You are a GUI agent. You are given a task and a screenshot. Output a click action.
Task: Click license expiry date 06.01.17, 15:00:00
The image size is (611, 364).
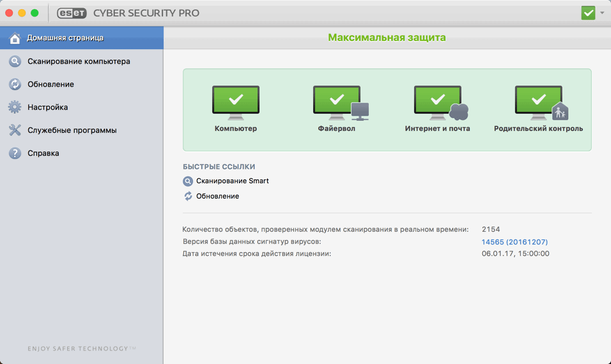(515, 254)
